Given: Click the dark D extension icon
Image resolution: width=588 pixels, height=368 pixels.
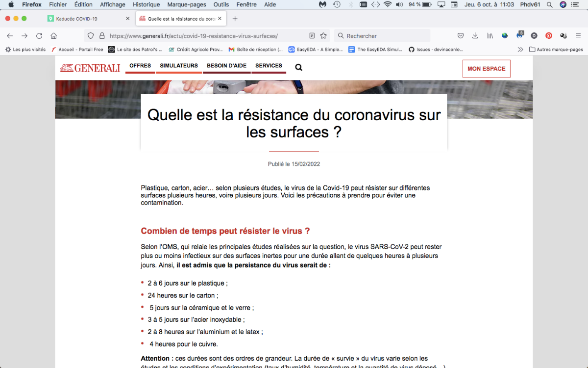Looking at the screenshot, I should click(534, 36).
